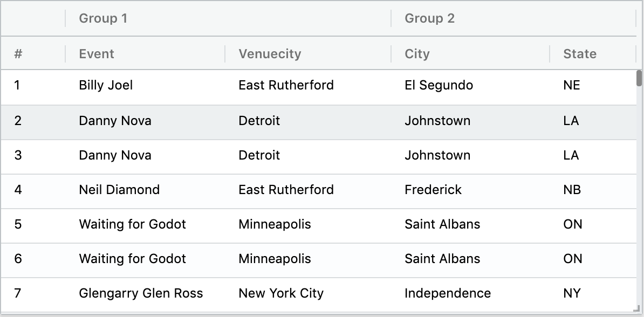Click row number 2 cell
This screenshot has width=644, height=317.
pos(18,121)
